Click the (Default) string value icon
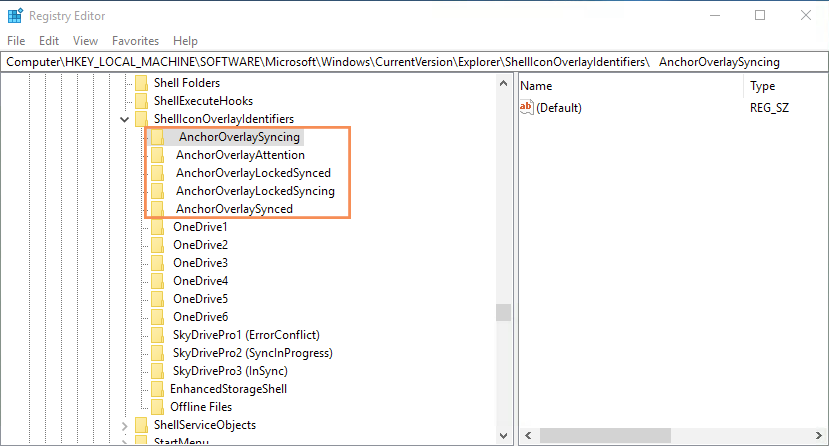This screenshot has width=829, height=446. point(527,107)
